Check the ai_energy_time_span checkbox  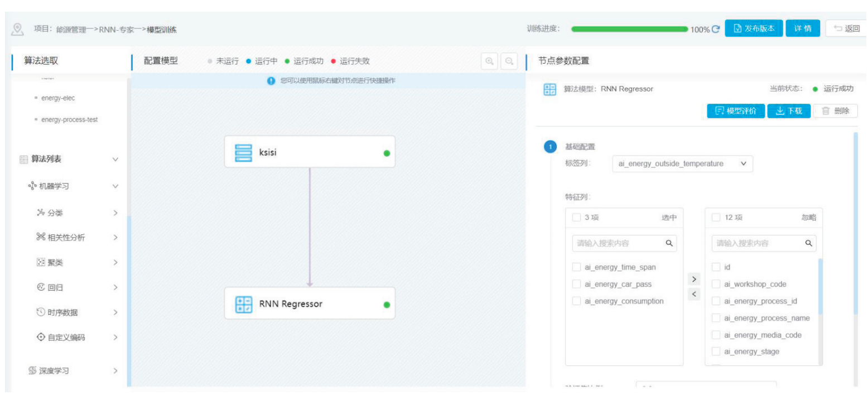[577, 268]
